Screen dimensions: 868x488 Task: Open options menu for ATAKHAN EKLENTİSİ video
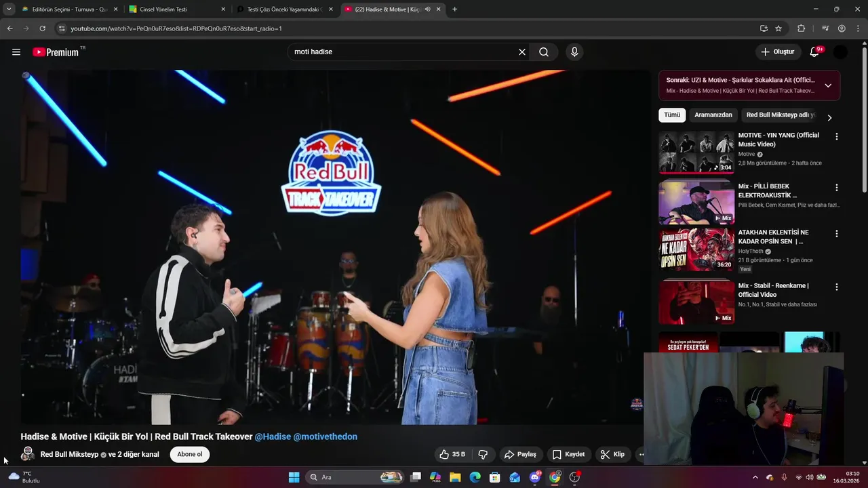836,234
